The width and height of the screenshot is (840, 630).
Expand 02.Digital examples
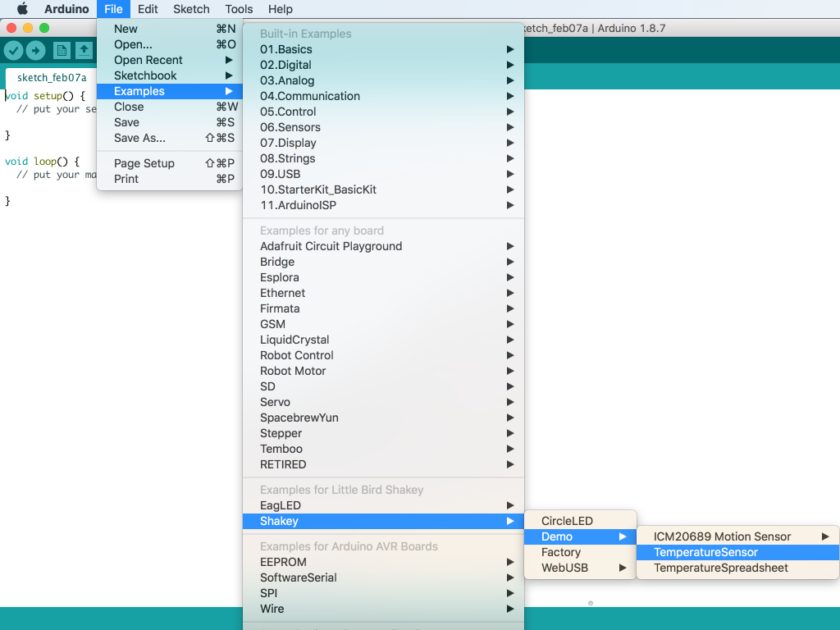pos(384,65)
